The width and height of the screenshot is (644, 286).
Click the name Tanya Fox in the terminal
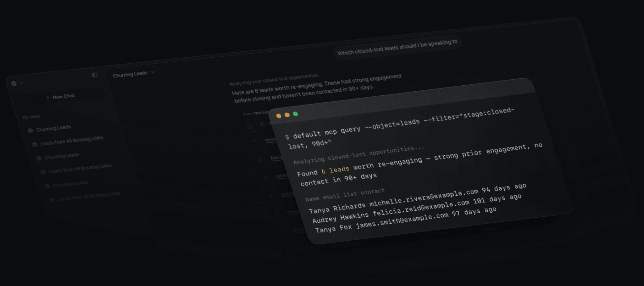(333, 228)
